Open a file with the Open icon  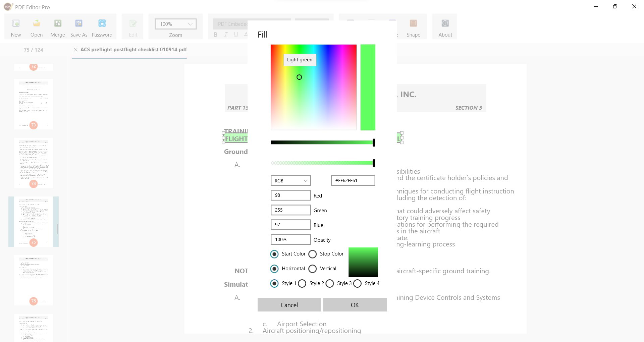37,23
